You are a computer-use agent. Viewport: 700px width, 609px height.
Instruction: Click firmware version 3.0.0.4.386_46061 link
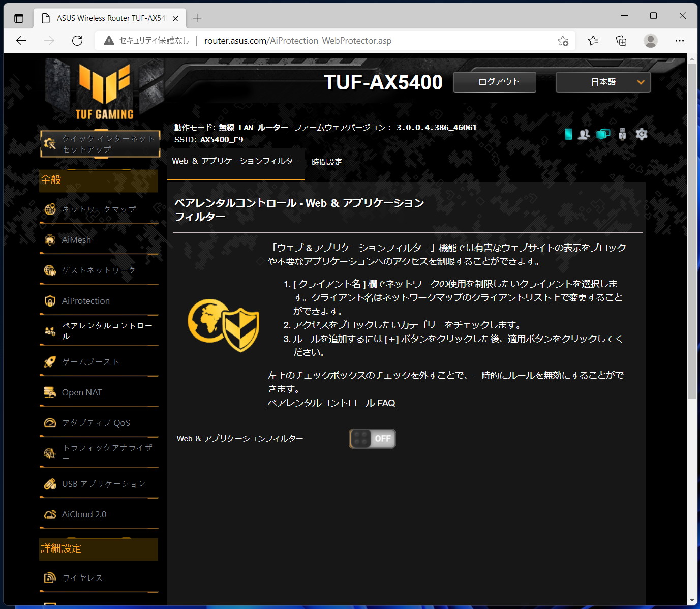click(437, 128)
